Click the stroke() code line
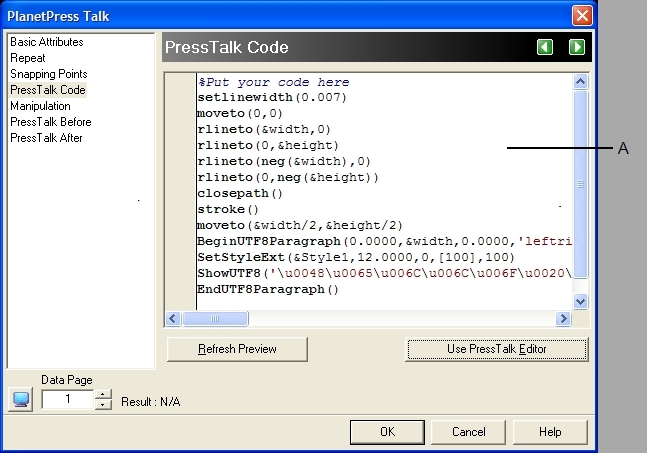 228,210
